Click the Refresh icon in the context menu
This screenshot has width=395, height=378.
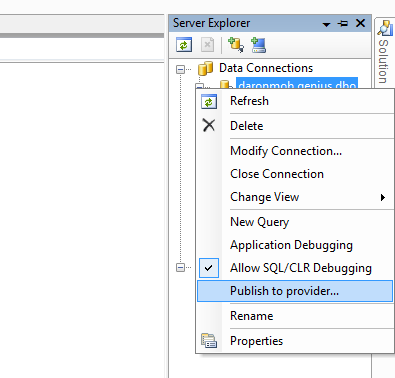(x=209, y=101)
